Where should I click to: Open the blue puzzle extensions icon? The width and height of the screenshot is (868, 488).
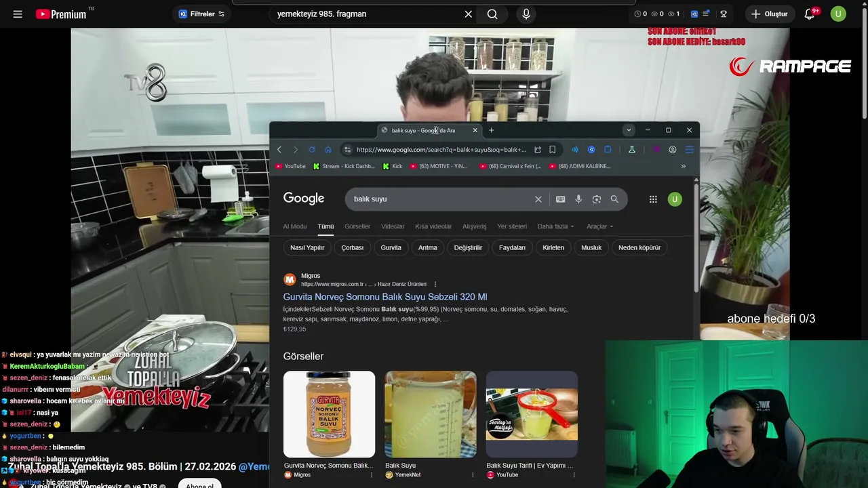coord(608,150)
